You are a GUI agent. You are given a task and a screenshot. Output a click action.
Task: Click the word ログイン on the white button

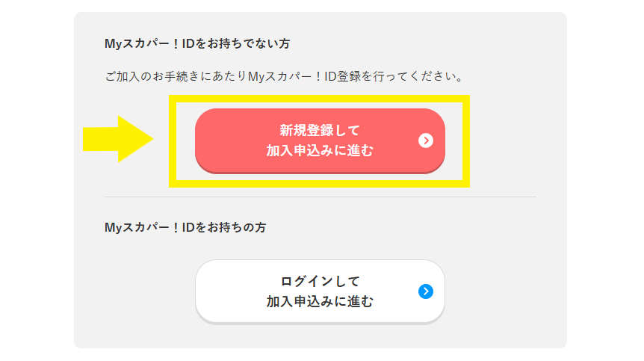(x=306, y=281)
